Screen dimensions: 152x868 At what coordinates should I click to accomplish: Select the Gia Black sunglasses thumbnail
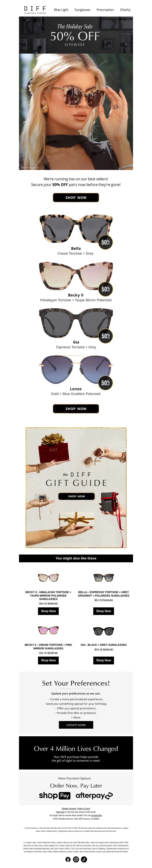tap(104, 631)
